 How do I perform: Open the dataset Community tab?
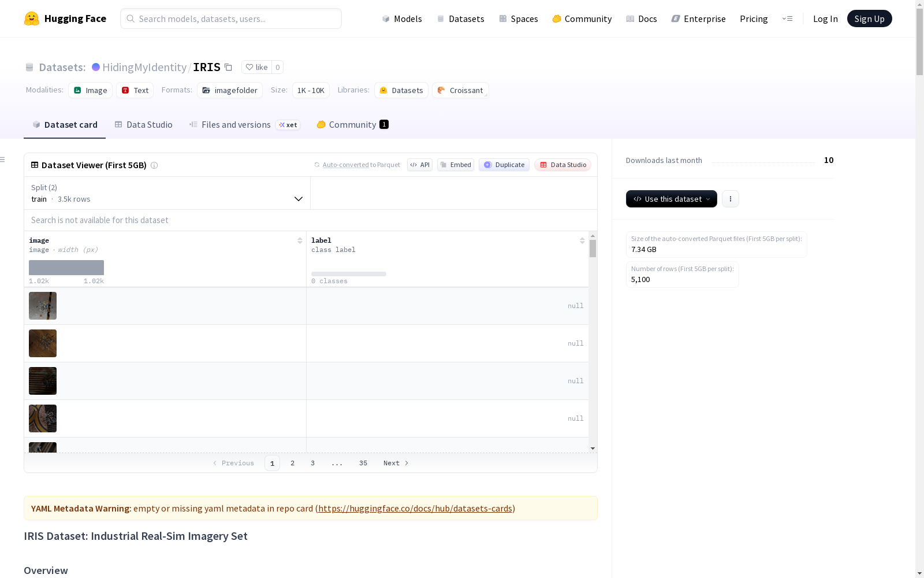(352, 125)
